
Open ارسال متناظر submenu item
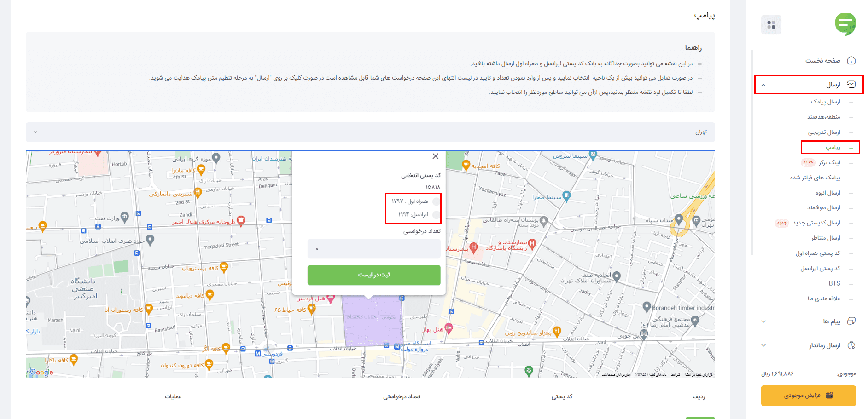(826, 238)
